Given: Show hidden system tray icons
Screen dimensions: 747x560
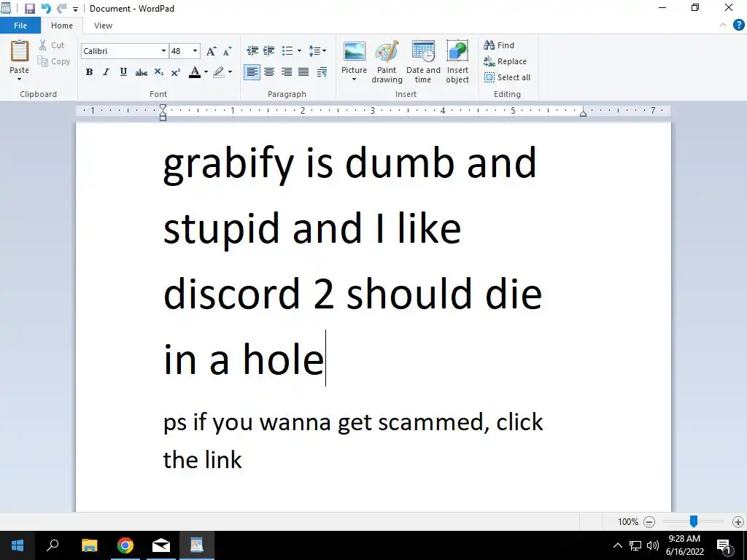Looking at the screenshot, I should (x=617, y=545).
